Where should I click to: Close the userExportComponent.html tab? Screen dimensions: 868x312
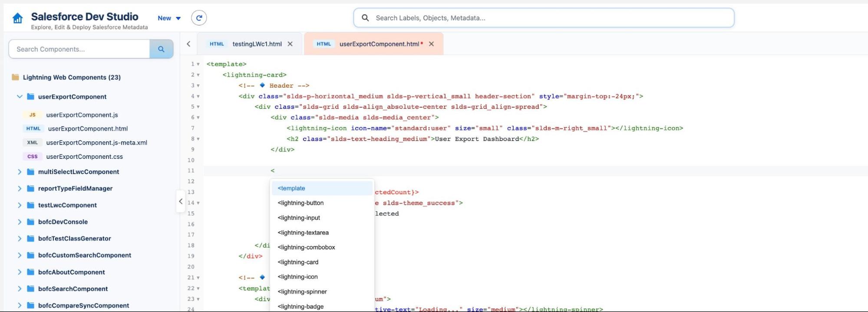point(431,44)
